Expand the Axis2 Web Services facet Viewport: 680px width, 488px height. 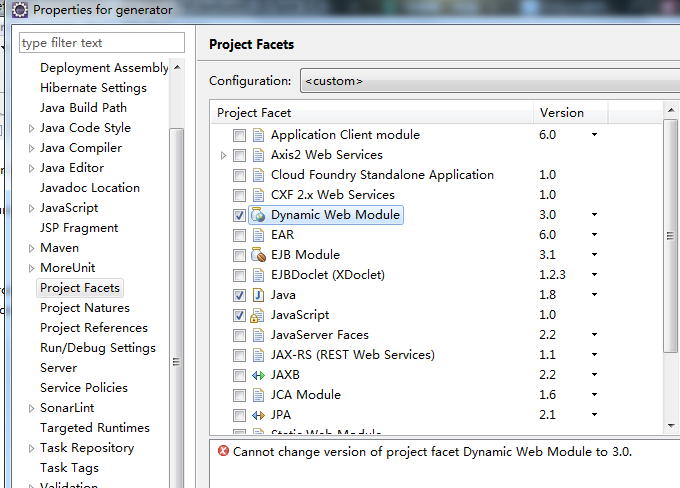point(224,155)
